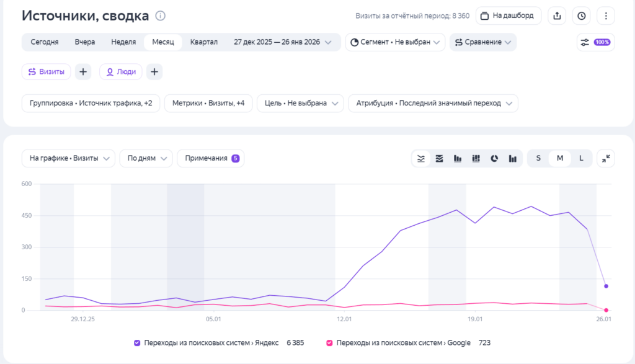
Task: Set chart size to M
Action: [x=560, y=158]
